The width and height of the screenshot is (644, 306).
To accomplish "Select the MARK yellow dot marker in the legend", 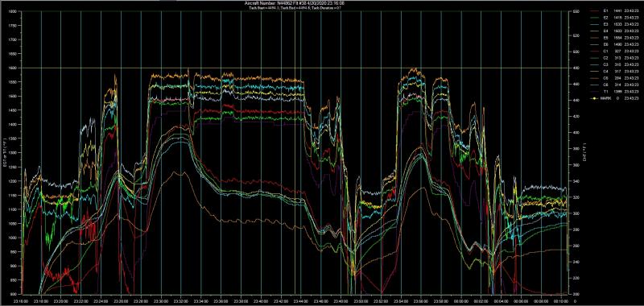I will (x=595, y=98).
